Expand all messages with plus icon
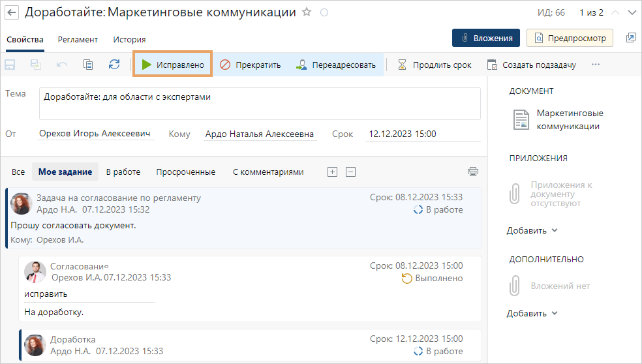The image size is (642, 364). [x=332, y=172]
